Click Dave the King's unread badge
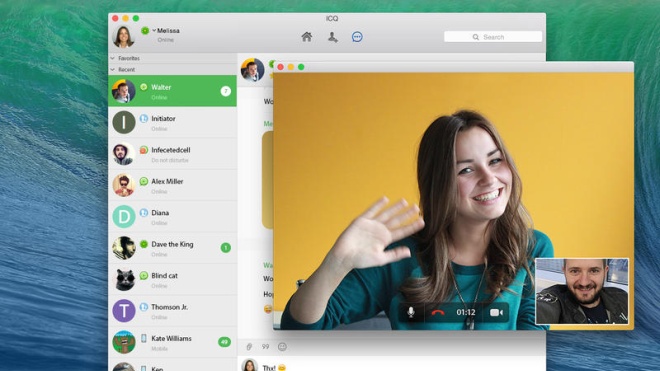Screen dimensions: 660x371 tap(226, 248)
